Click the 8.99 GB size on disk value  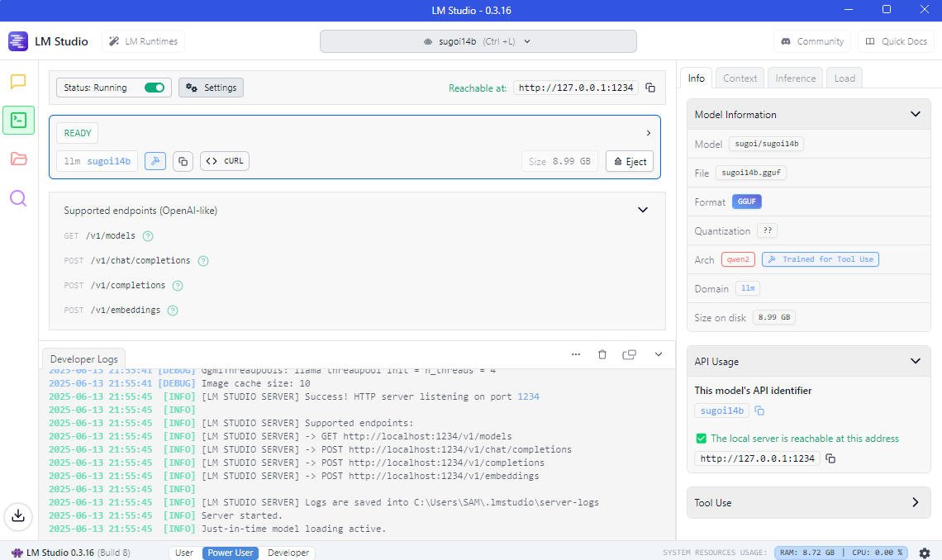coord(773,317)
